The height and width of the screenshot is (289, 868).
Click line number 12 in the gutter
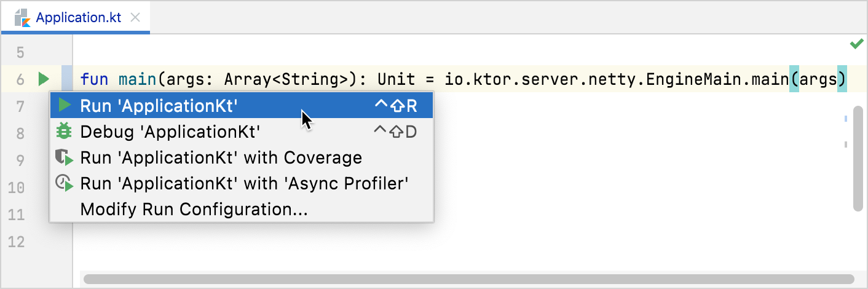click(17, 242)
